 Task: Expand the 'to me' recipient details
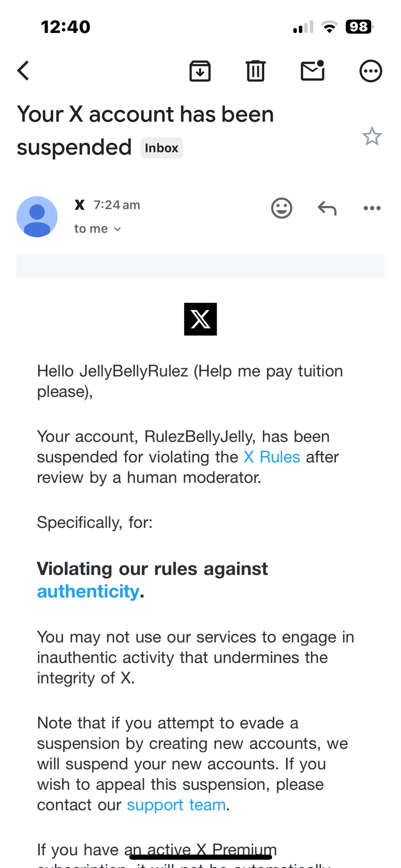[x=97, y=229]
